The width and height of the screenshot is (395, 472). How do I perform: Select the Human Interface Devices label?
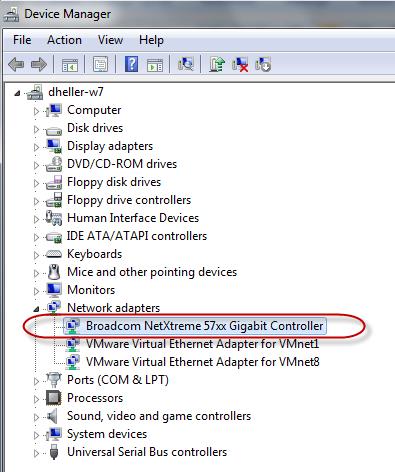coord(133,218)
